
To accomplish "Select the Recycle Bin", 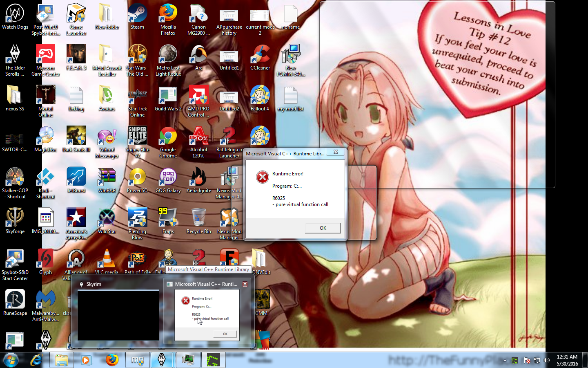I will tap(199, 221).
